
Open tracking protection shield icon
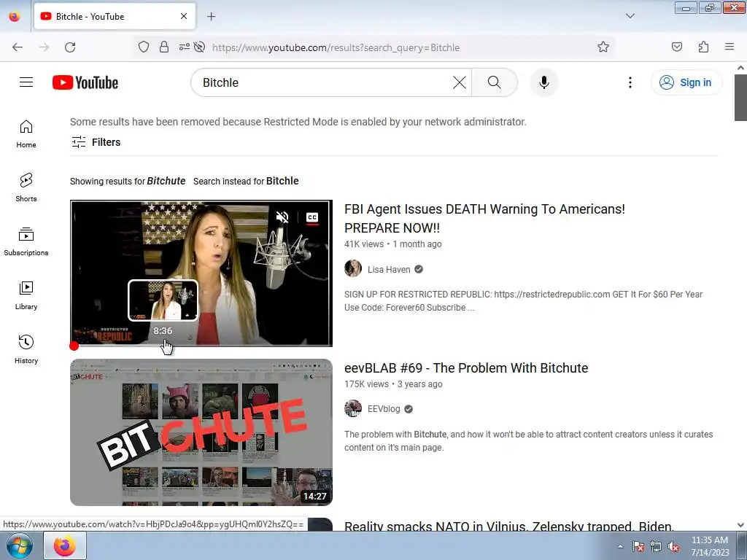pos(144,47)
